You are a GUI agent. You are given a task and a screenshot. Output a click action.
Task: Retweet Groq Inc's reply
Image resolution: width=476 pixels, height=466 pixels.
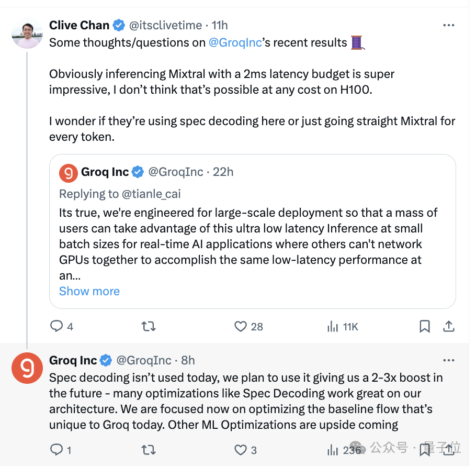[x=149, y=450]
